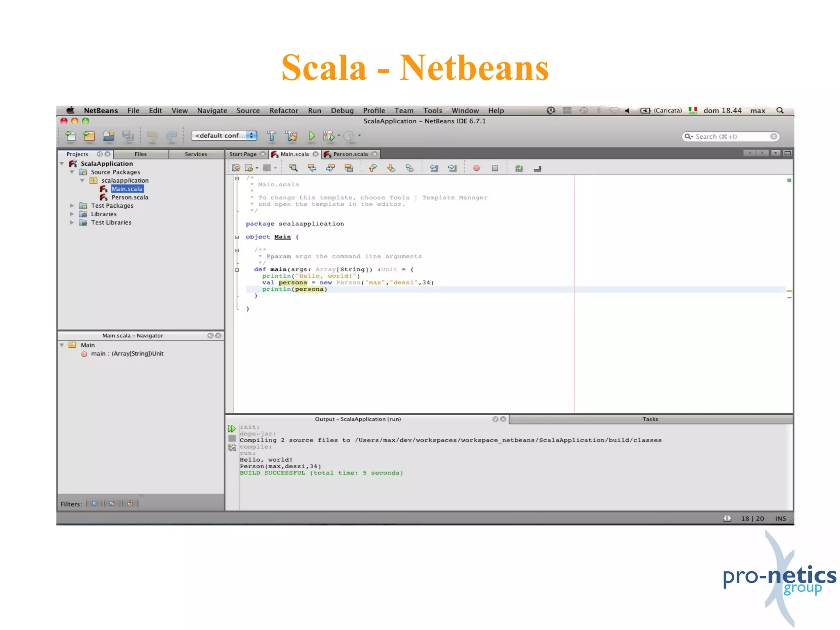Open the Source menu

248,110
